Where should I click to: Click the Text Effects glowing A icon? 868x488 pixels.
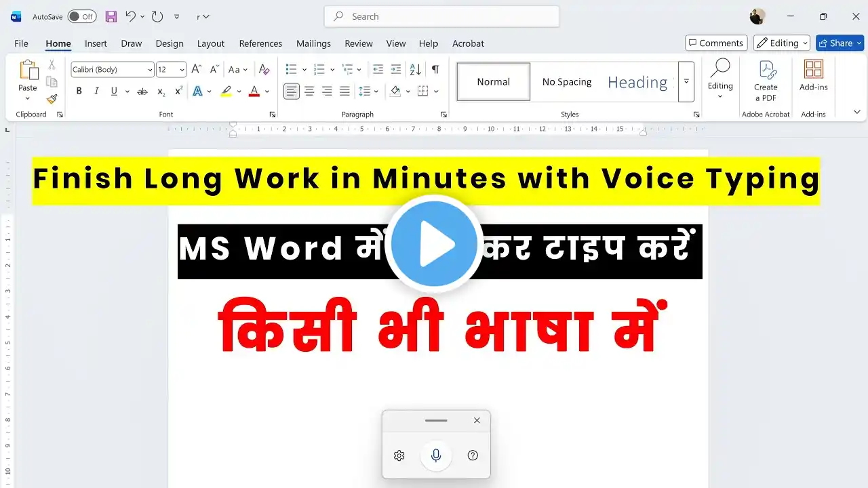198,91
